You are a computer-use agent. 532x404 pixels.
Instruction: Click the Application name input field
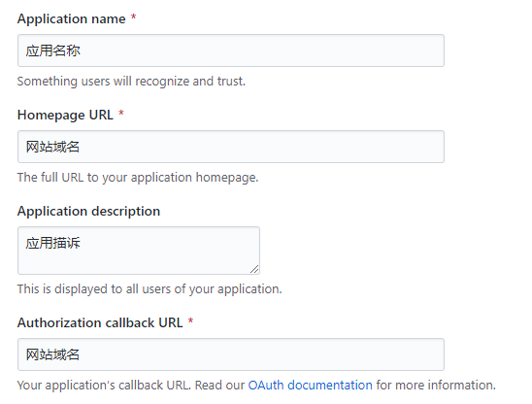point(231,50)
